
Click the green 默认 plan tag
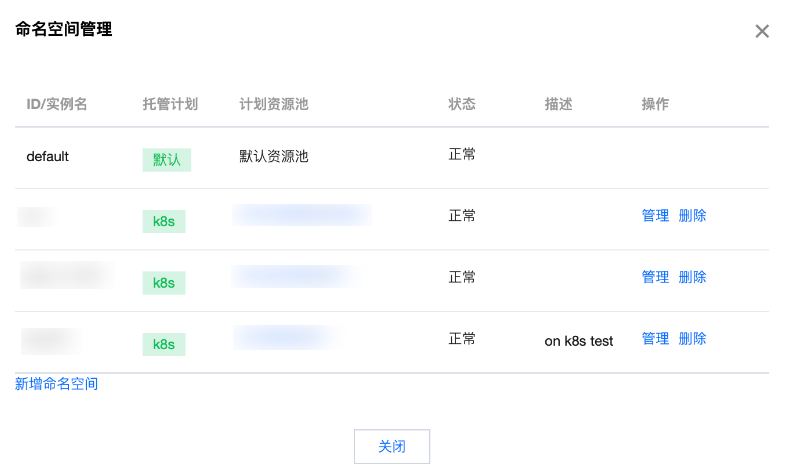(166, 159)
